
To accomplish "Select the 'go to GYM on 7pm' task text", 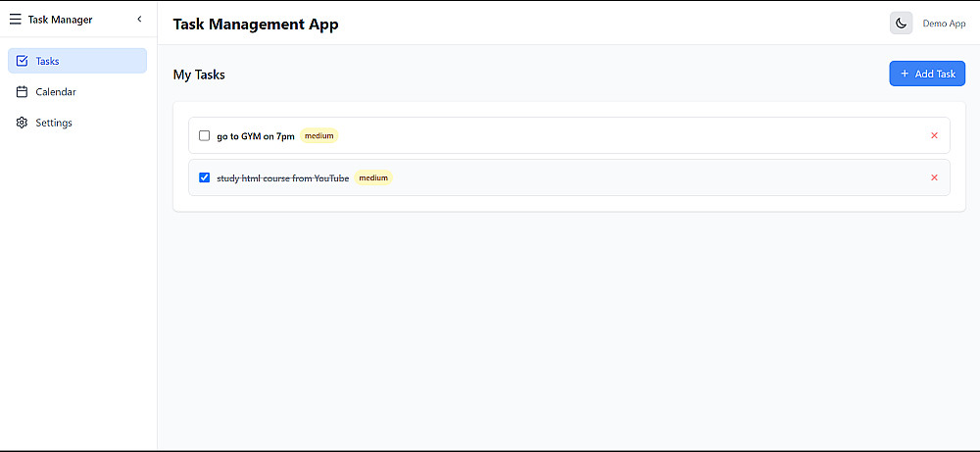I will click(x=256, y=136).
